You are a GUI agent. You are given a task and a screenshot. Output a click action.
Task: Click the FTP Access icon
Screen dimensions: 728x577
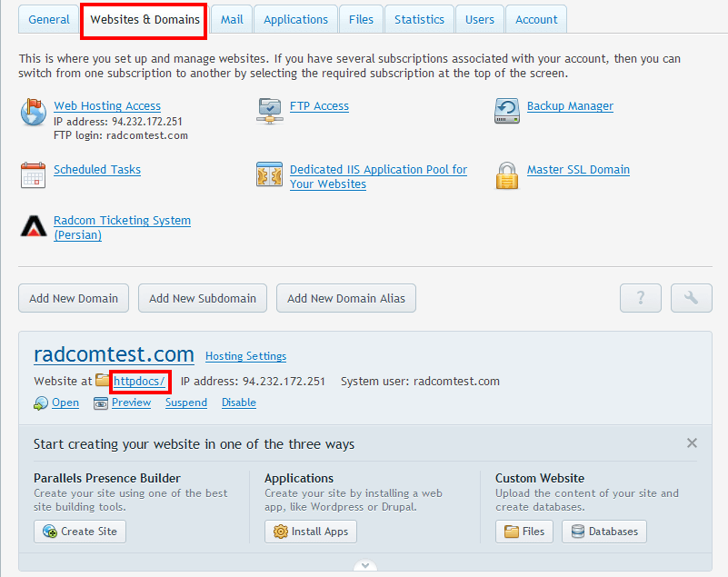click(269, 112)
